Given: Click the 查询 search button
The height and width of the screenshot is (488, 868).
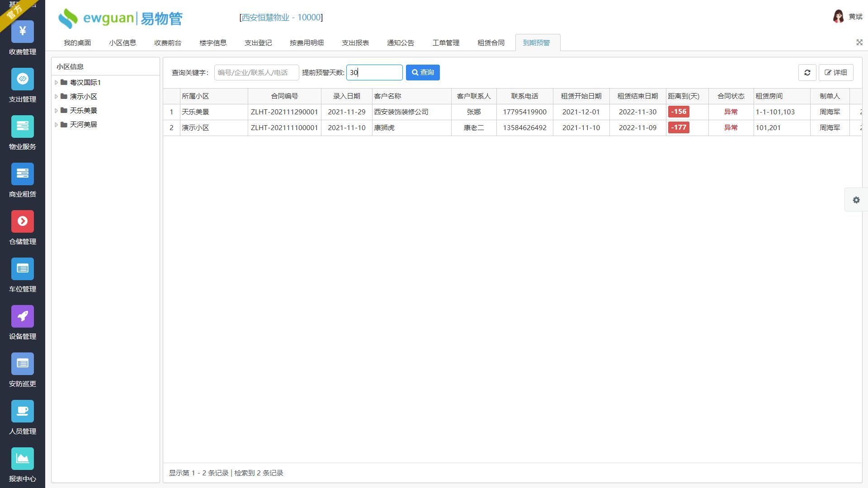Looking at the screenshot, I should coord(422,73).
